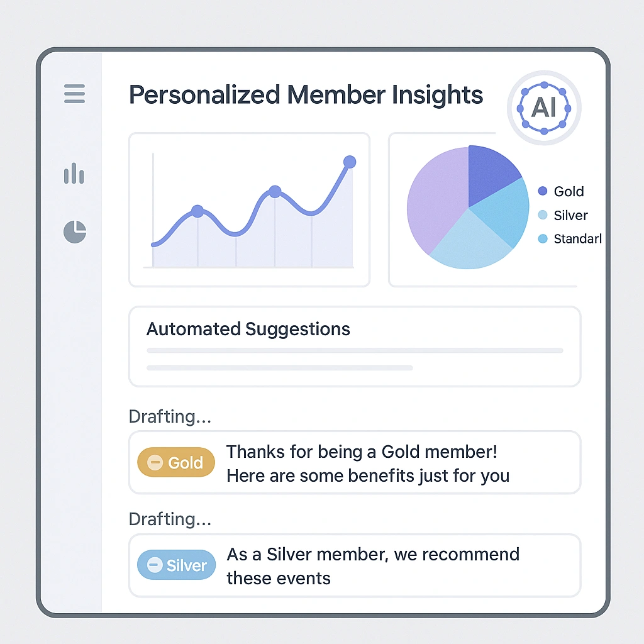
Task: Open the hamburger menu in sidebar
Action: coord(74,94)
